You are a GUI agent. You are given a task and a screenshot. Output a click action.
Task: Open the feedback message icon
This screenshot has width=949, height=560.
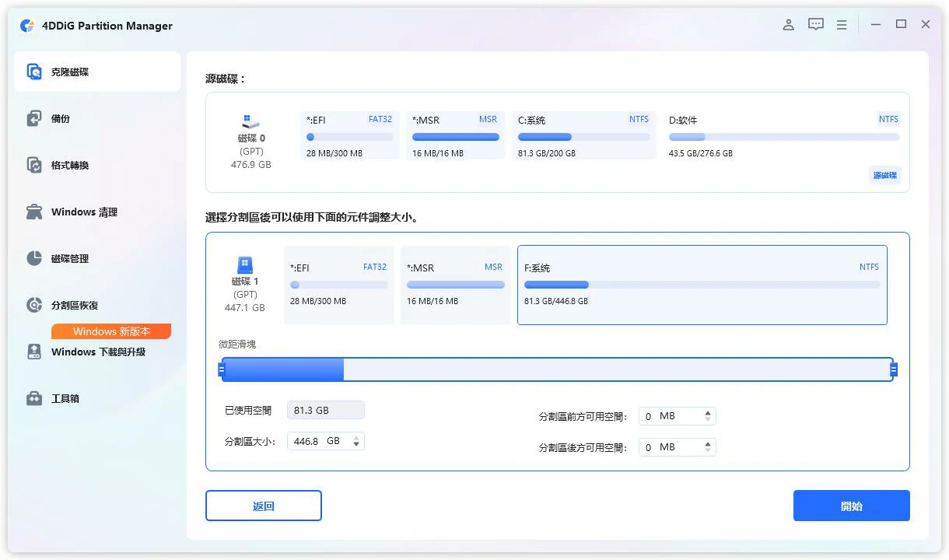(815, 25)
